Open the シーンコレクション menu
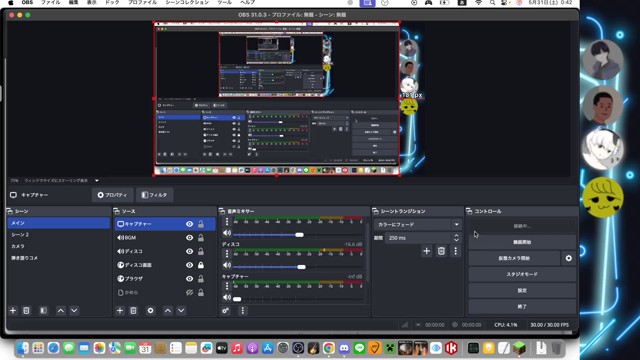This screenshot has height=360, width=640. tap(187, 2)
